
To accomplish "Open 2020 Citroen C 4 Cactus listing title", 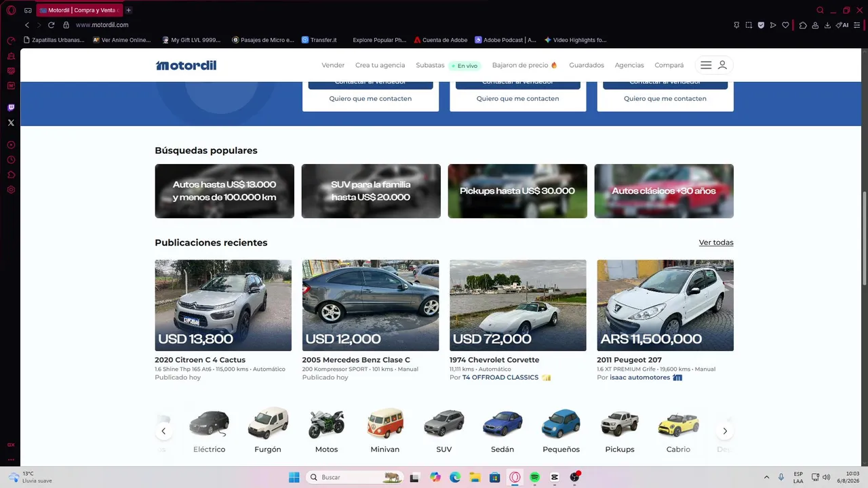I will point(200,360).
